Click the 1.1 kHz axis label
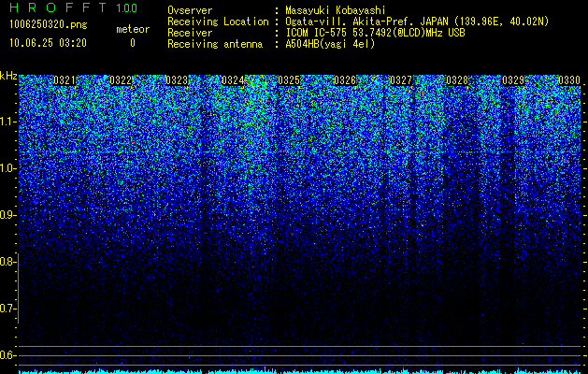 pyautogui.click(x=7, y=122)
